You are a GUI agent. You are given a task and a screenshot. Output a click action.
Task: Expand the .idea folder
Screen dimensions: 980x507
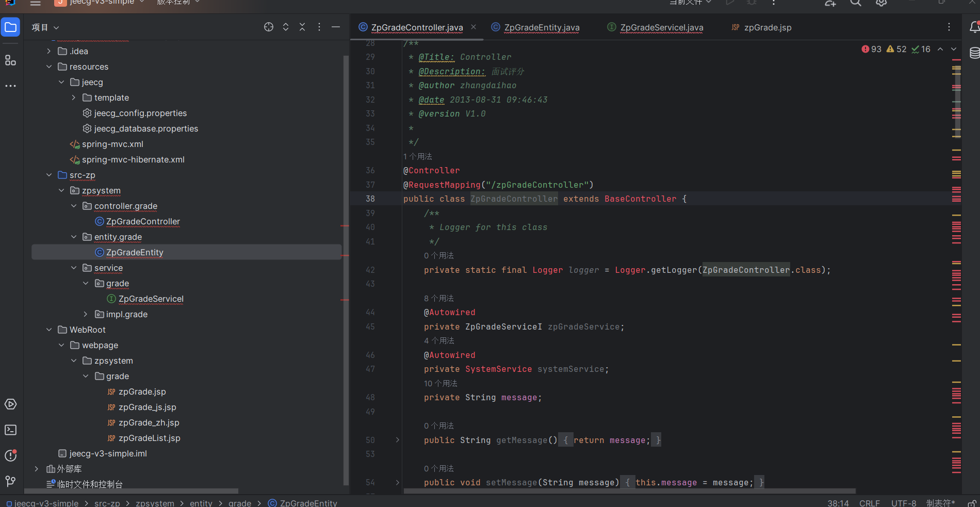[x=49, y=51]
